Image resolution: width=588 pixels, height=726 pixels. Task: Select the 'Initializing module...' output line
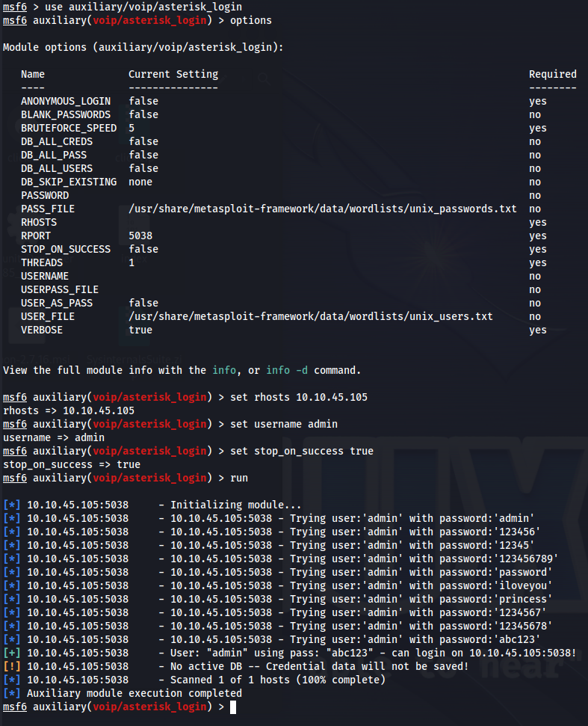click(x=152, y=504)
